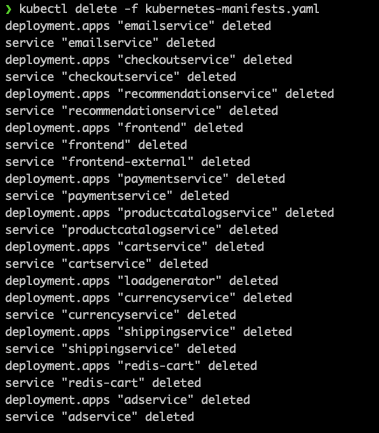Click the deployment.apps "redis-cart" deleted line
This screenshot has height=433, width=379.
131,366
